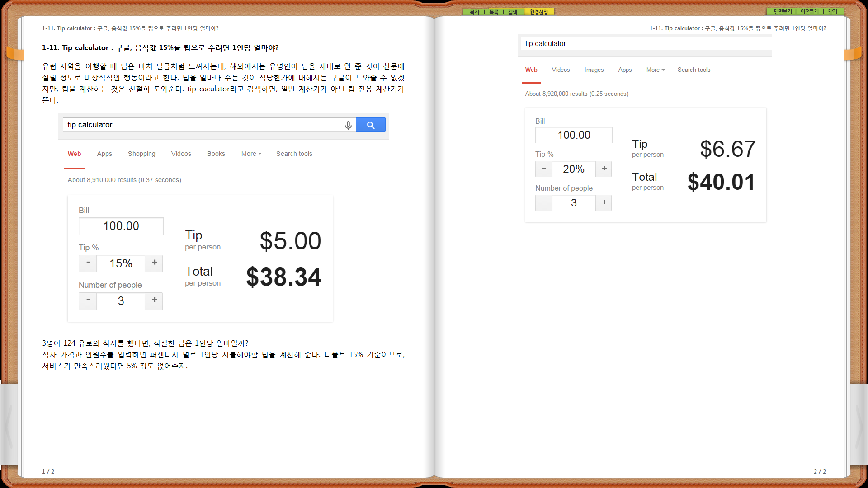Click 'About 8,920,000 results' text
Screen dimensions: 868x488
coord(576,94)
